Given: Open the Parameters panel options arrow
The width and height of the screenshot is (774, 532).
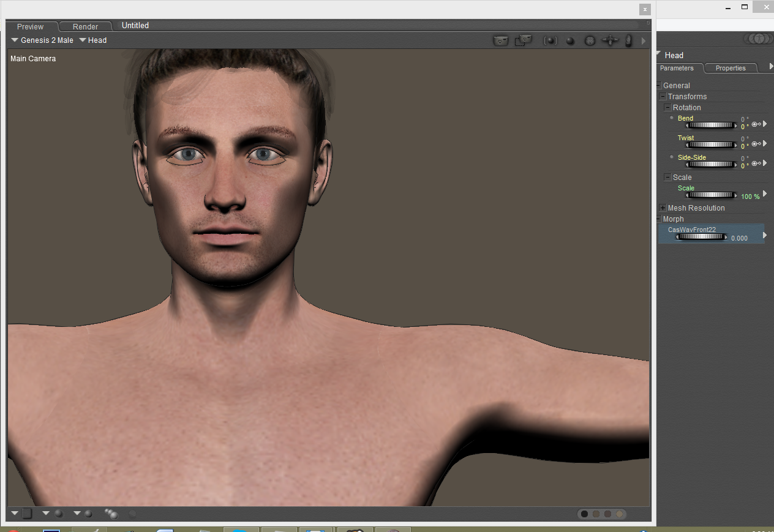Looking at the screenshot, I should [771, 66].
